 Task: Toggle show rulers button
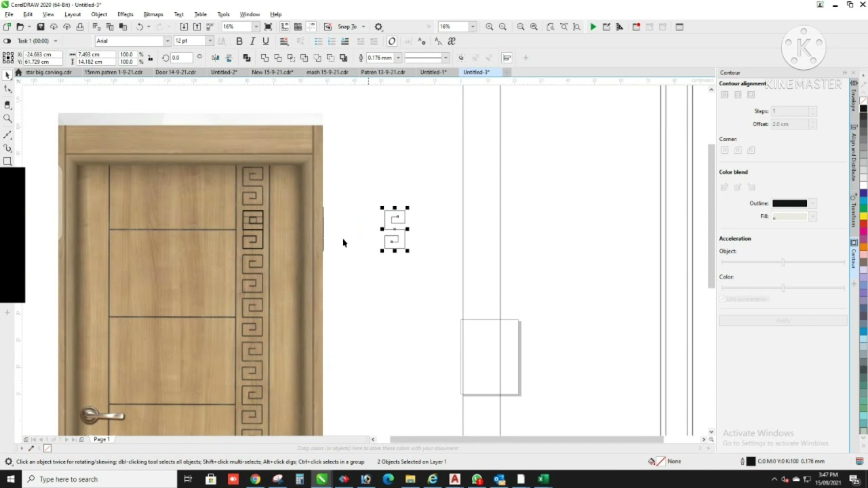click(x=284, y=27)
